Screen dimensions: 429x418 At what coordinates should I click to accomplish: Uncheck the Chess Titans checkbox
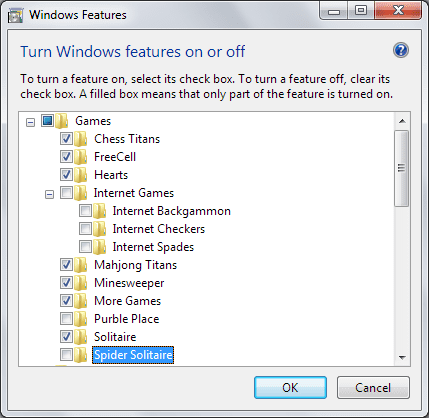point(66,138)
